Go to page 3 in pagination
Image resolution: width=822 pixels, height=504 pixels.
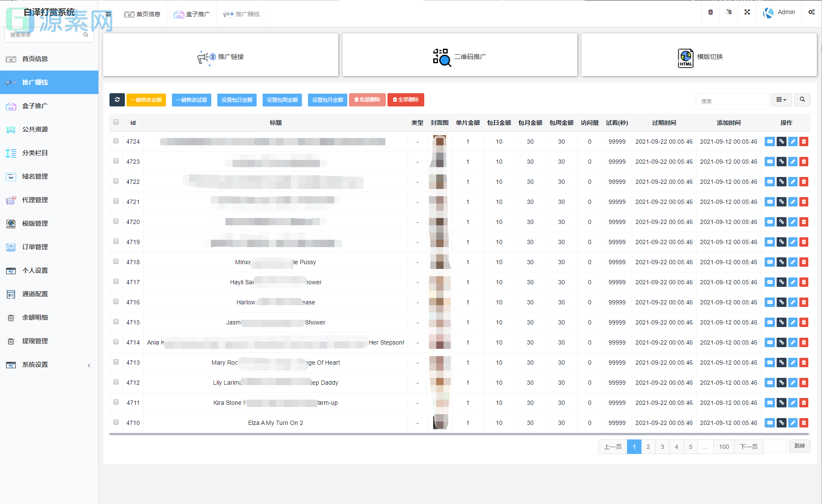(x=662, y=447)
